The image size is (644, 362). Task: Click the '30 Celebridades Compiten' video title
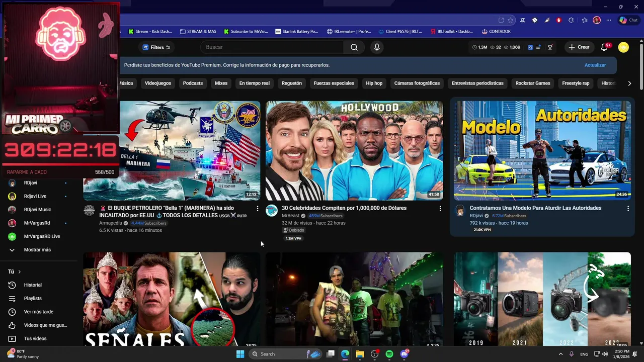344,208
